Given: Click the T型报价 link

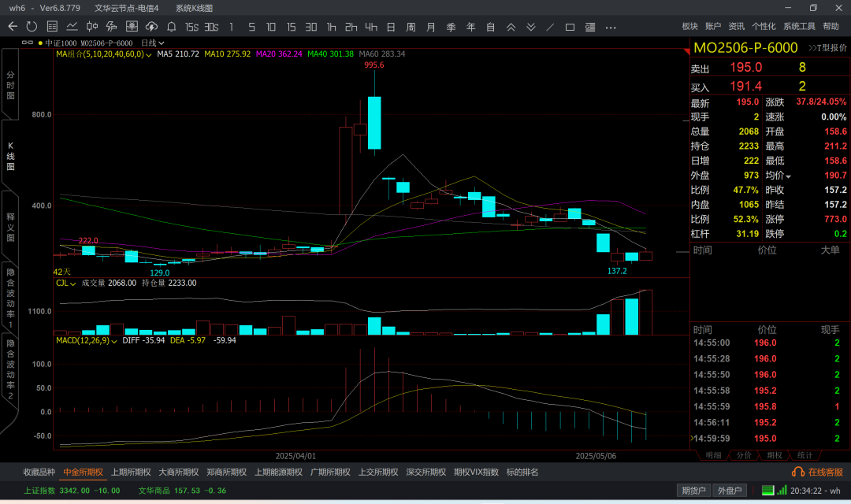Looking at the screenshot, I should pyautogui.click(x=827, y=48).
